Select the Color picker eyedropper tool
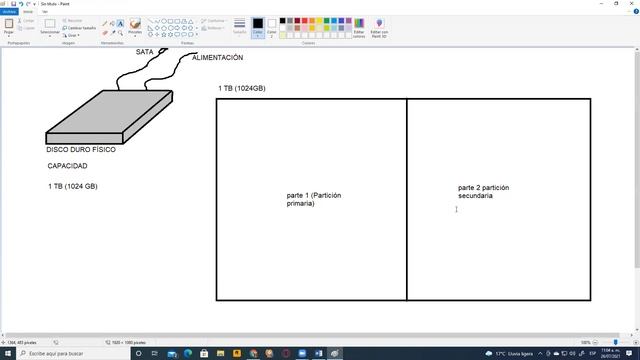 (113, 33)
